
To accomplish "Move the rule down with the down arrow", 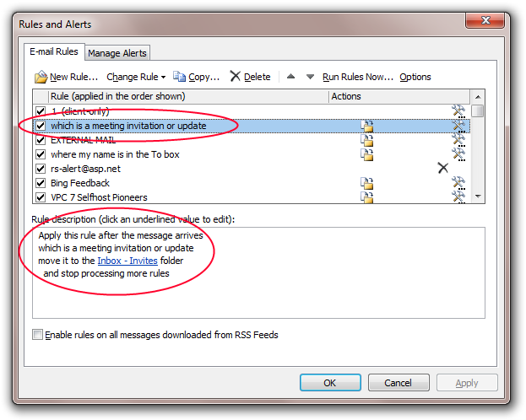I will (310, 77).
